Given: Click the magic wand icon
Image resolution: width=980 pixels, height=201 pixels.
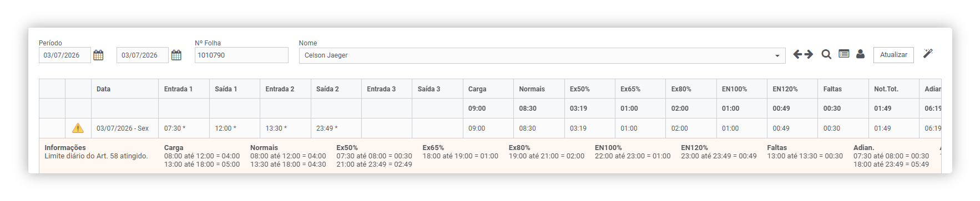Looking at the screenshot, I should (928, 53).
